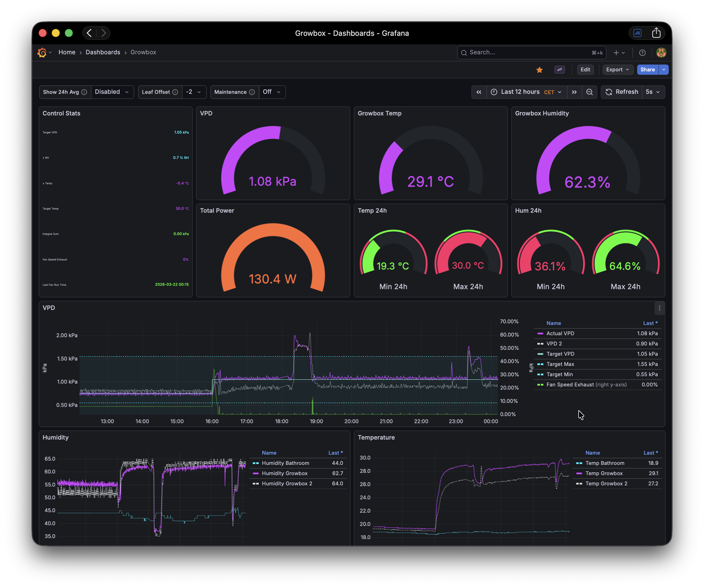Shift time range back with double left arrows
The width and height of the screenshot is (704, 588).
tap(479, 92)
